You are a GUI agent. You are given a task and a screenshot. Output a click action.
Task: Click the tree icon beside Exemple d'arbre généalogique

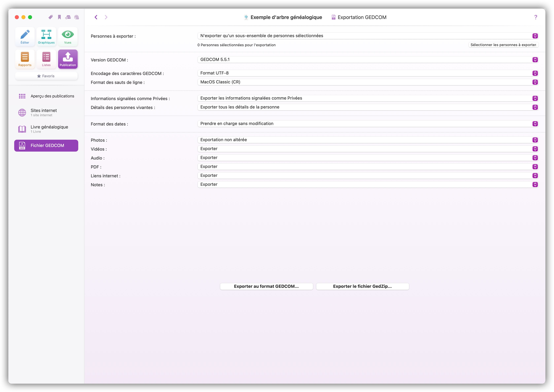coord(246,17)
